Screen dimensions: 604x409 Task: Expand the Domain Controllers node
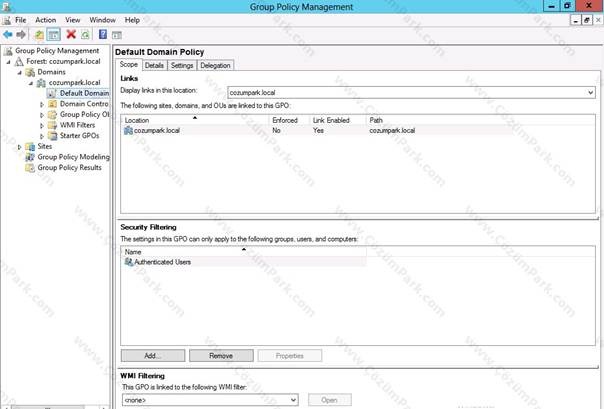(42, 104)
